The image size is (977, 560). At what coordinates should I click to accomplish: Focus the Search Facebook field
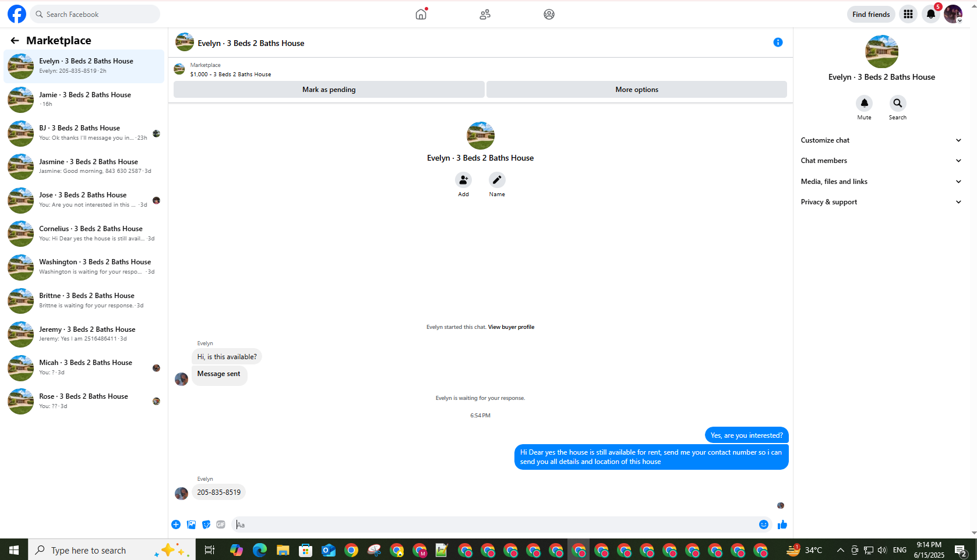pos(95,14)
